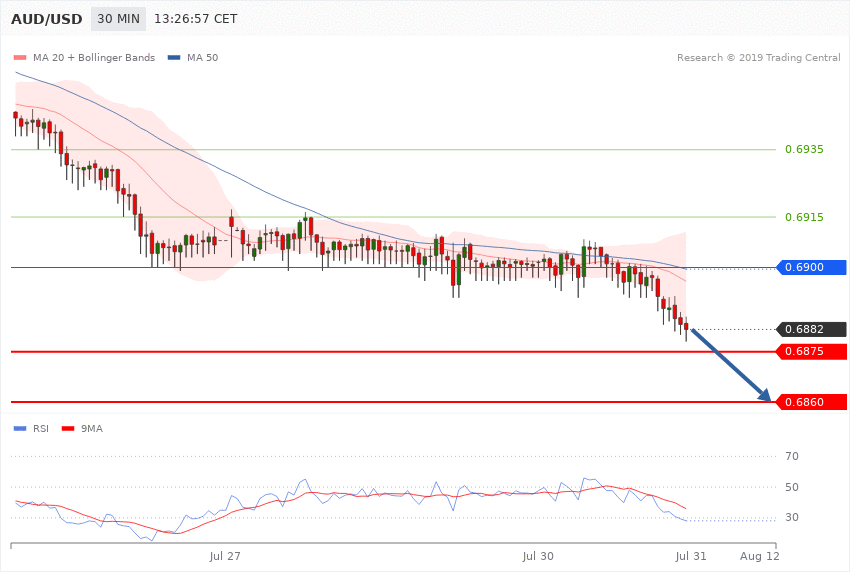Screen dimensions: 850x576
Task: Click the 0.6935 resistance level label
Action: (x=804, y=150)
